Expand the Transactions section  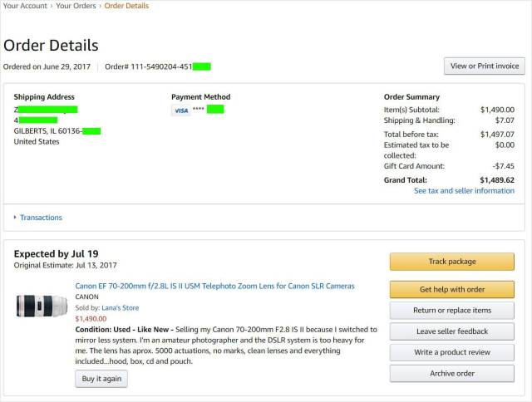(41, 218)
